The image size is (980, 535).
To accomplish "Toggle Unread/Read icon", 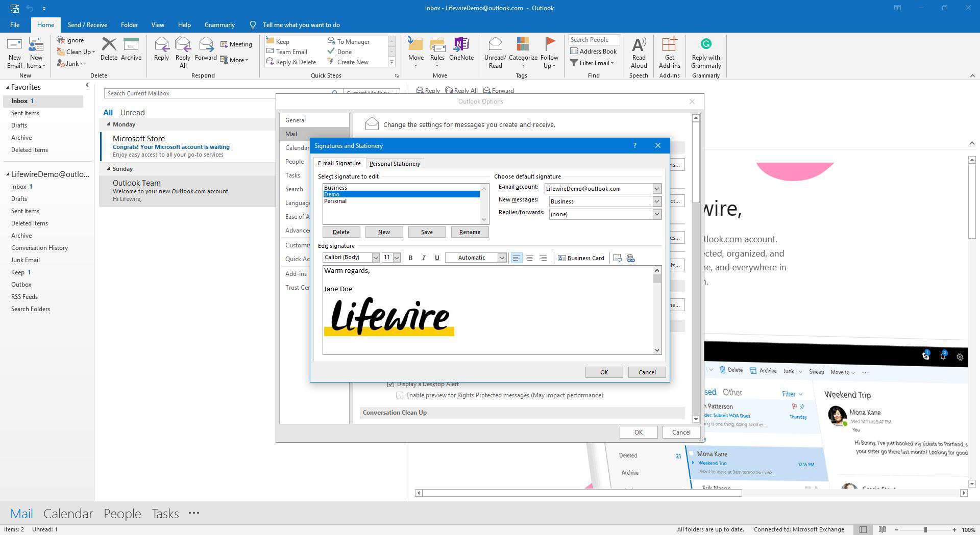I will click(495, 53).
